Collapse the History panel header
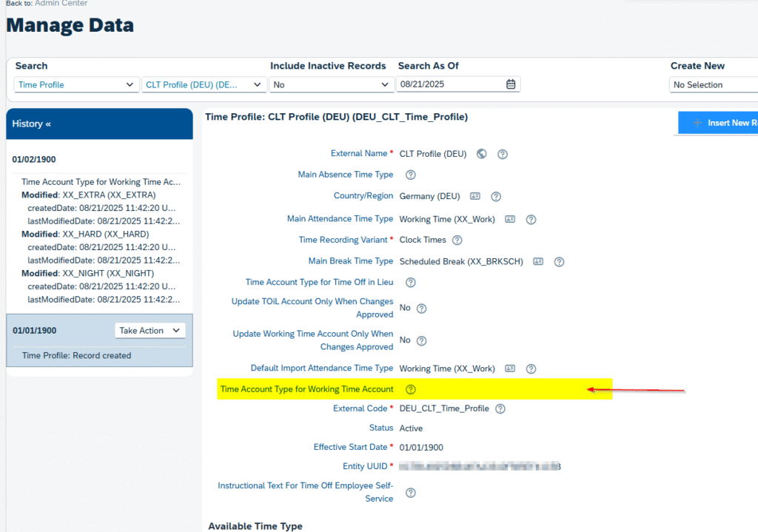The height and width of the screenshot is (532, 758). [32, 124]
